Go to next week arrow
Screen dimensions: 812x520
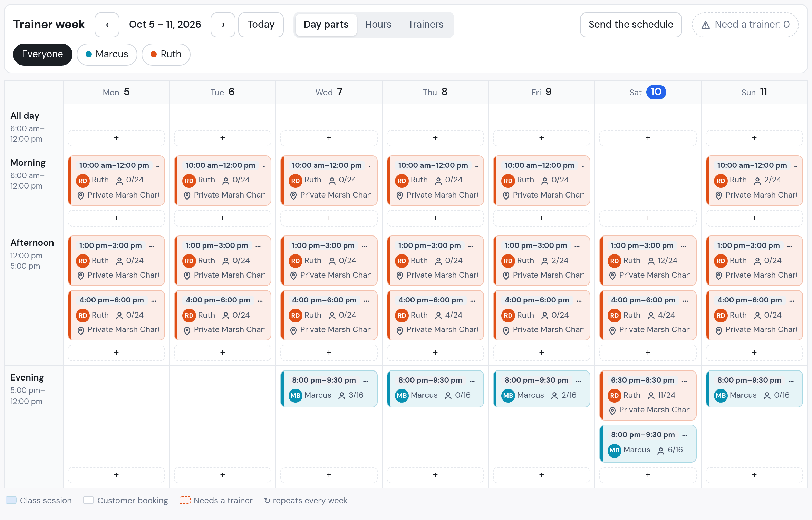223,25
